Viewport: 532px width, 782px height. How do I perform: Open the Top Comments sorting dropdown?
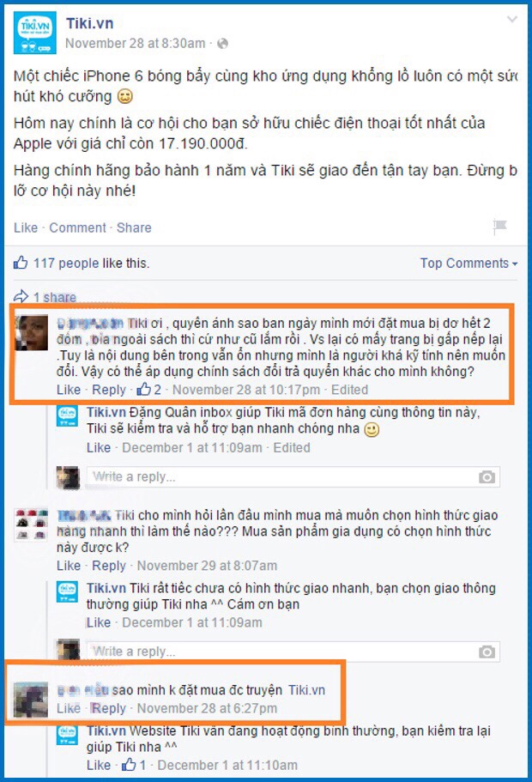point(469,264)
